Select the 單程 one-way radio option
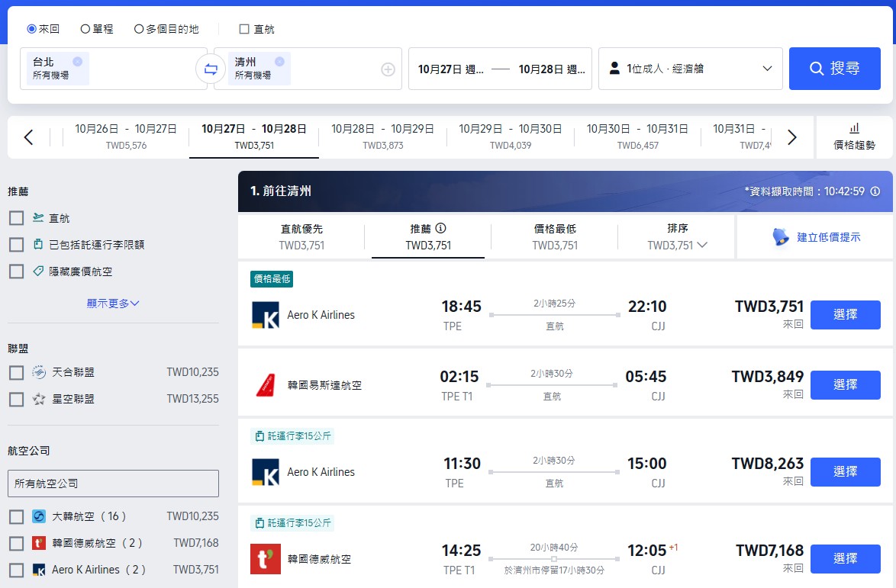The image size is (896, 588). pos(85,29)
